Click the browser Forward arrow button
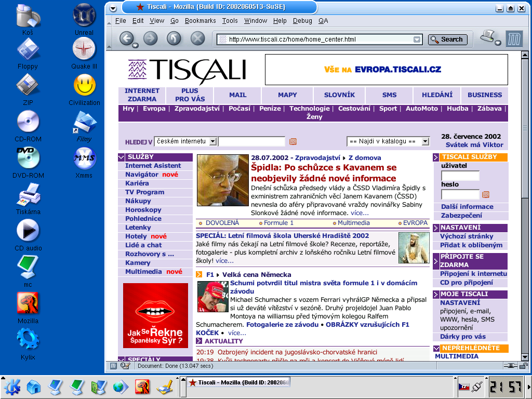This screenshot has height=399, width=532. pyautogui.click(x=150, y=38)
